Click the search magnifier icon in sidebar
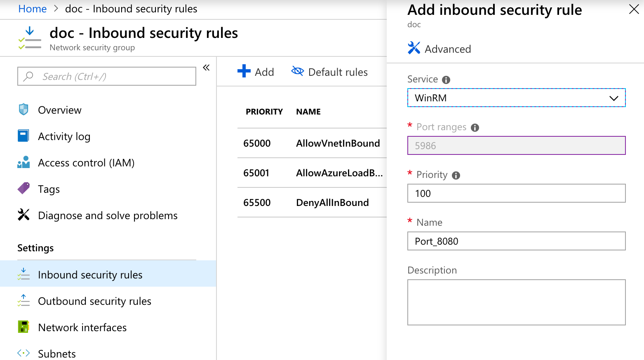Viewport: 644px width, 360px height. (x=28, y=76)
